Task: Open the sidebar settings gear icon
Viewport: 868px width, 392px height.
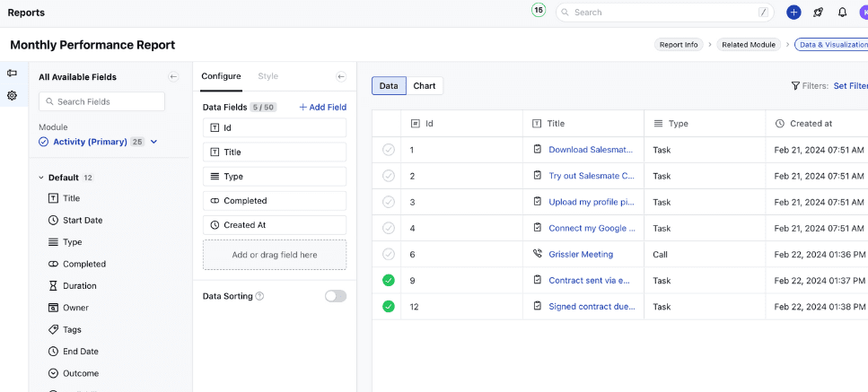Action: 12,96
